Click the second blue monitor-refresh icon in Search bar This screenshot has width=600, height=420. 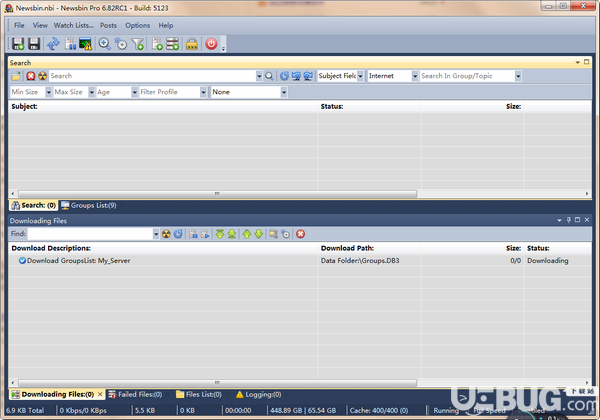(296, 76)
